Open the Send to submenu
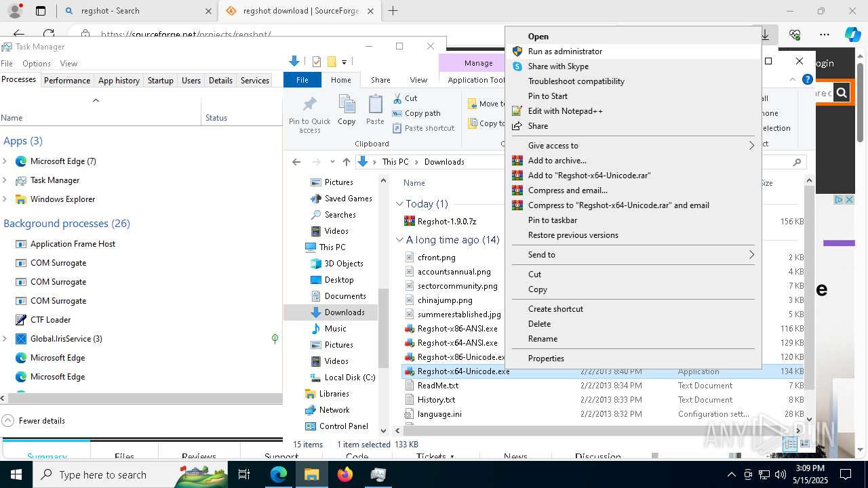 [x=633, y=255]
